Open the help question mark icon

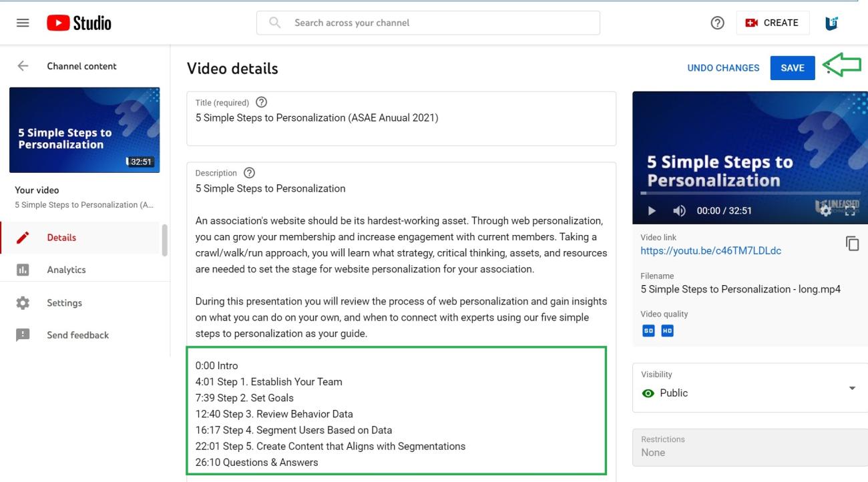pos(718,23)
